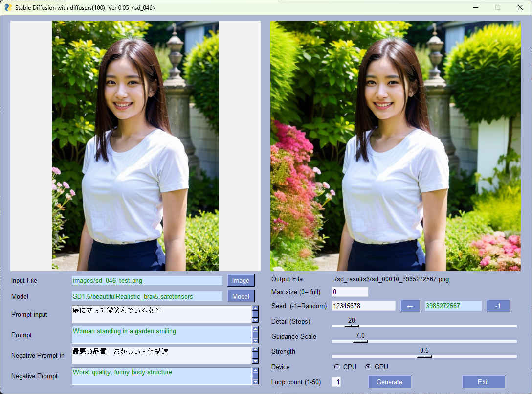Click up arrow of Negative Prompt in scrollbar

click(255, 349)
